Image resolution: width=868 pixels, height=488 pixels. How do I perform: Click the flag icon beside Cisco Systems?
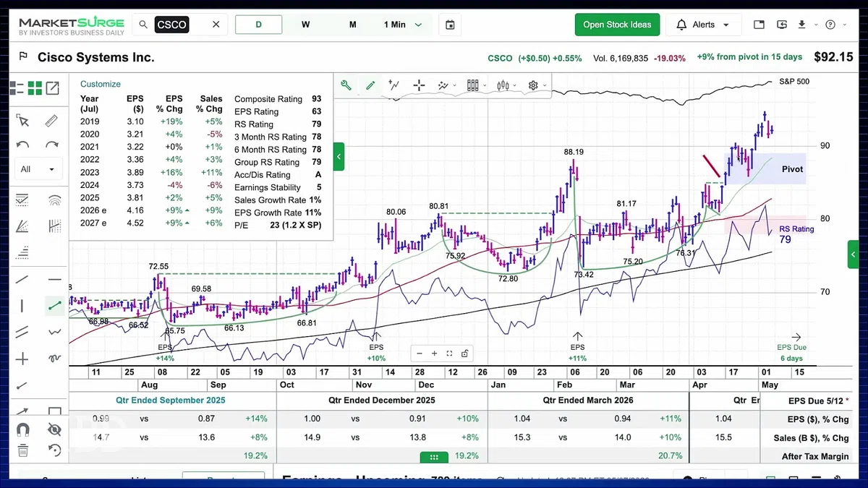pyautogui.click(x=23, y=57)
